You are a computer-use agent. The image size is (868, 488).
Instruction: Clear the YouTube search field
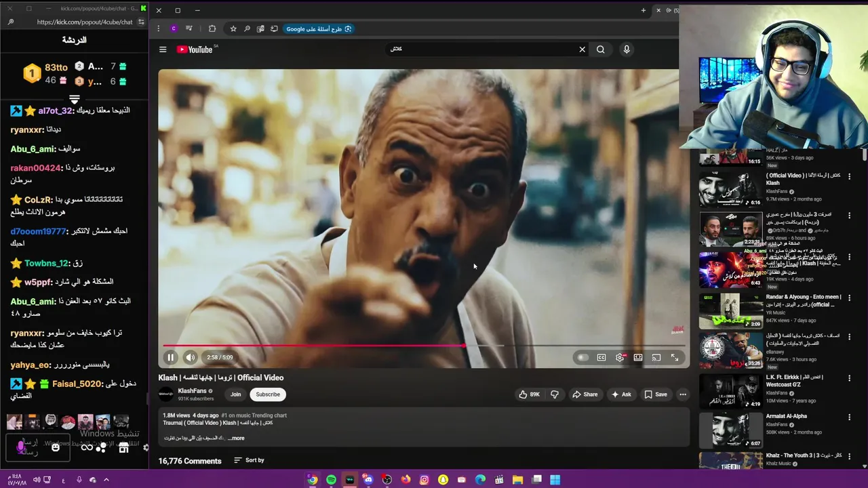click(x=582, y=49)
